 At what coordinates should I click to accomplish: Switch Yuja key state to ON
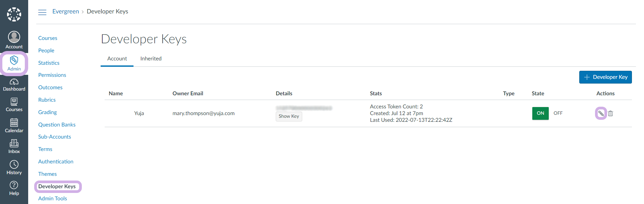[x=540, y=113]
